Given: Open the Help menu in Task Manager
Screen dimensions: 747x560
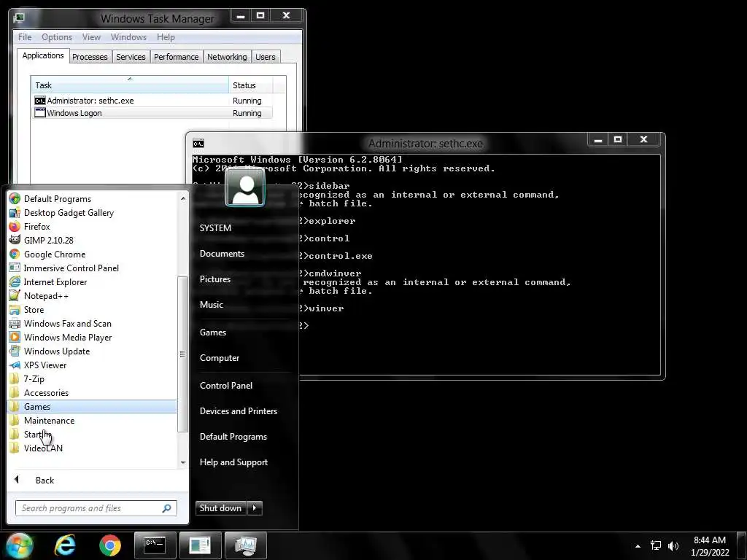Looking at the screenshot, I should (x=166, y=37).
